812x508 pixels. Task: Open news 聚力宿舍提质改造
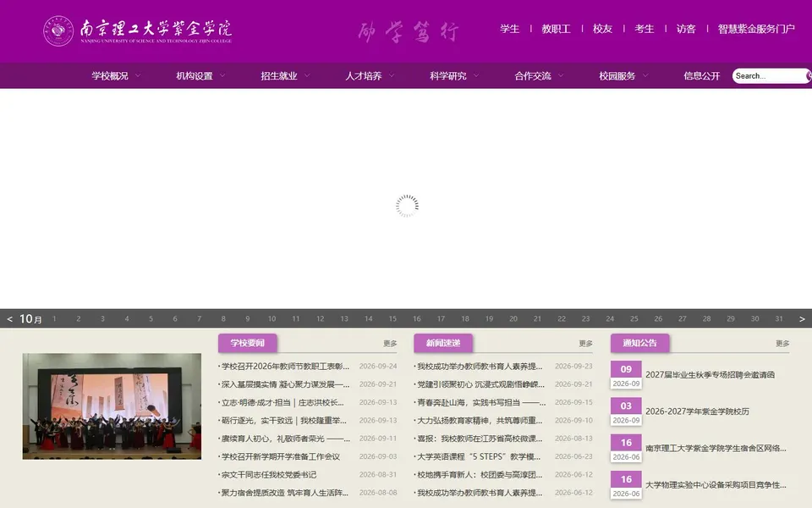coord(285,493)
